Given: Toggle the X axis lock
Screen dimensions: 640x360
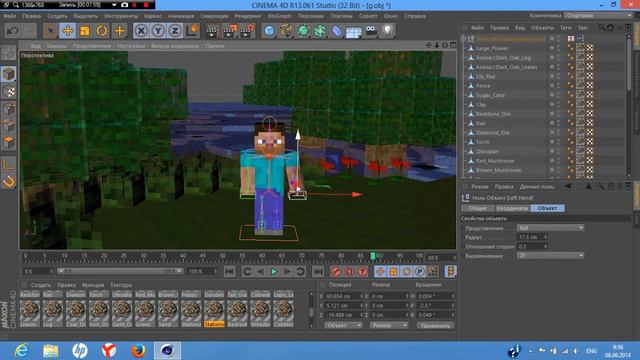Looking at the screenshot, I should (141, 31).
